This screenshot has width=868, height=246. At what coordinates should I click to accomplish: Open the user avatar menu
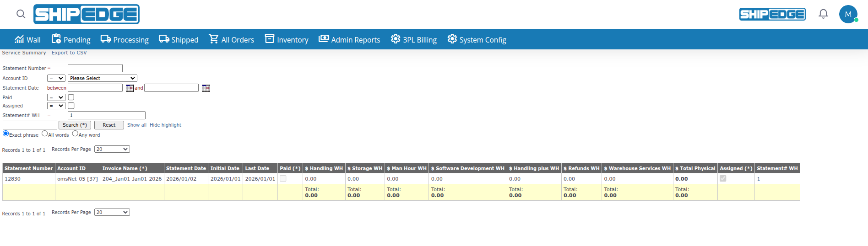tap(848, 14)
